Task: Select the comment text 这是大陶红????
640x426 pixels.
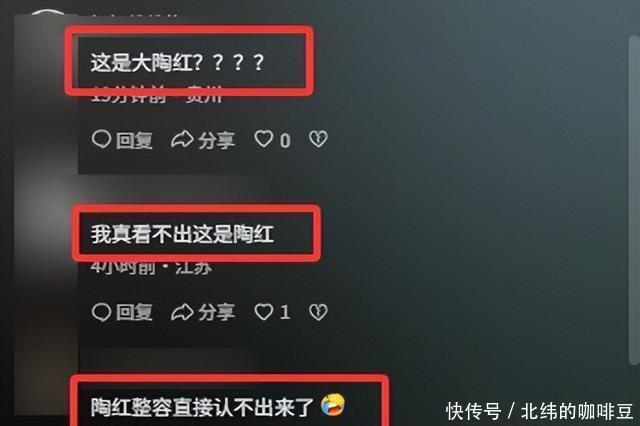Action: pos(178,62)
